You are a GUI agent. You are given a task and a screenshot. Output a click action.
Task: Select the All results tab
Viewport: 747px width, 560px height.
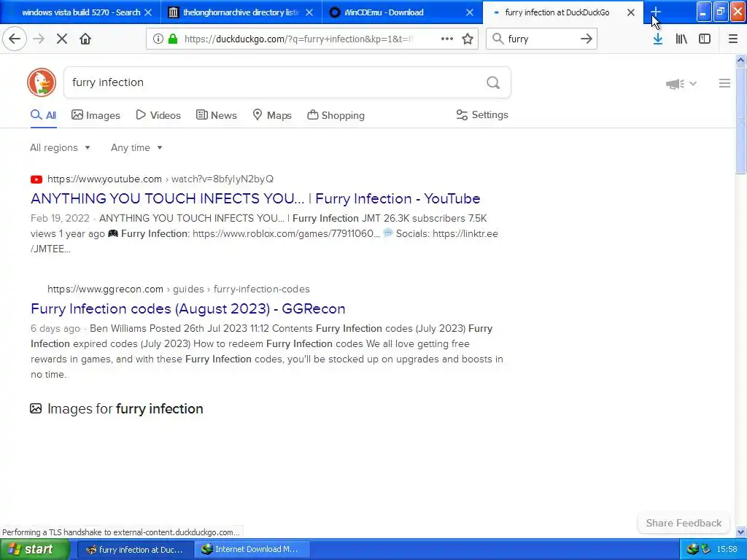point(43,115)
